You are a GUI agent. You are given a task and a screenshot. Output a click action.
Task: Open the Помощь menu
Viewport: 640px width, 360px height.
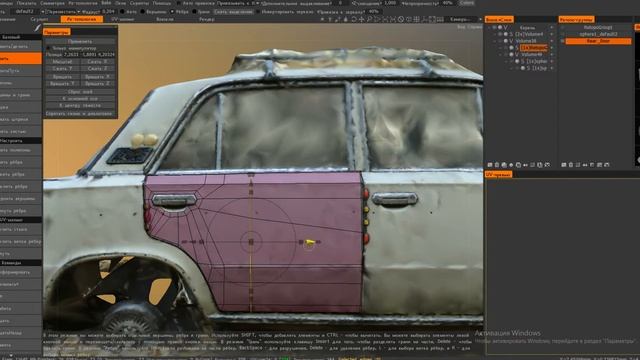(162, 3)
